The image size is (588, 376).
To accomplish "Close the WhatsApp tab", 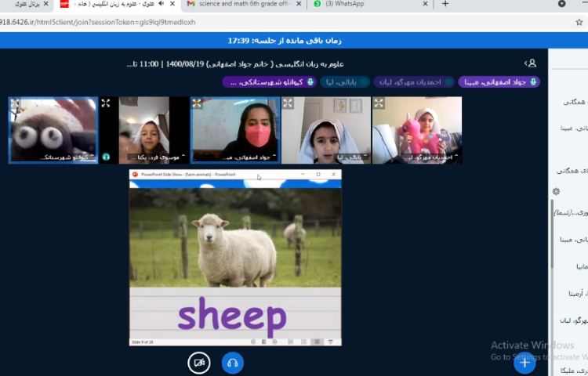I will [x=425, y=4].
